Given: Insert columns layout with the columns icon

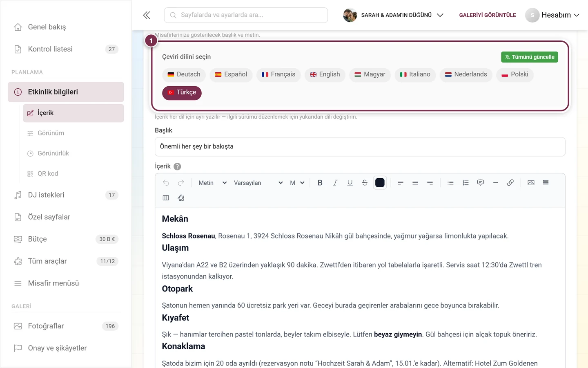Looking at the screenshot, I should (166, 198).
